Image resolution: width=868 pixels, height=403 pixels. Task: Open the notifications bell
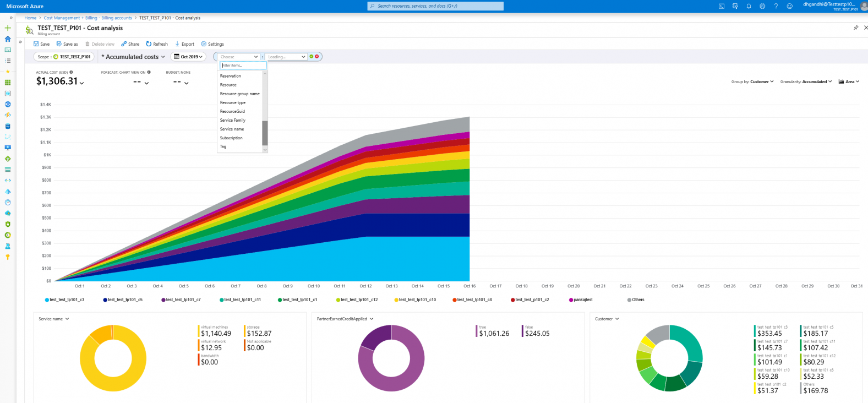[x=749, y=6]
